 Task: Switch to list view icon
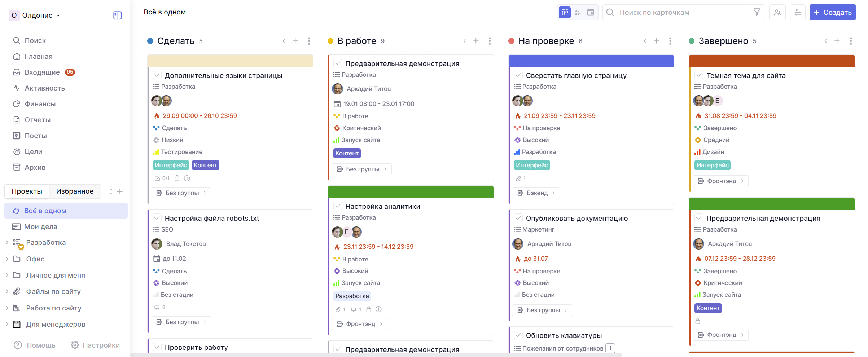(578, 12)
